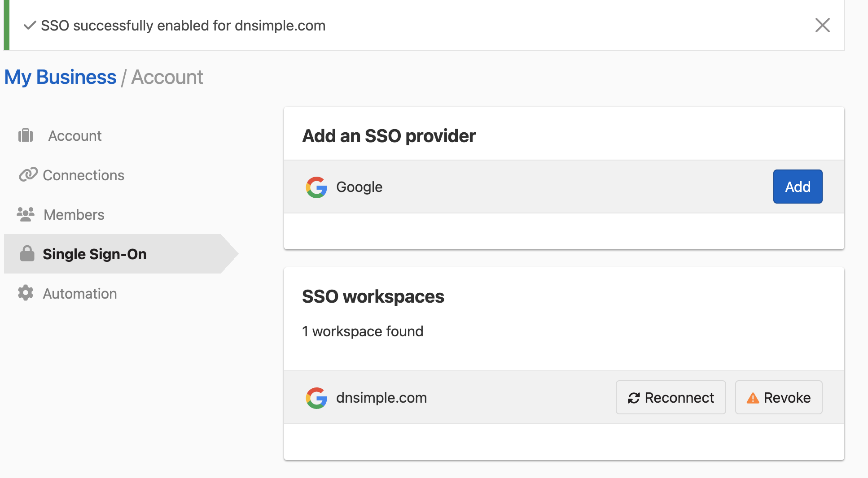Screen dimensions: 868x478
Task: Click the Account briefcase icon in sidebar
Action: [x=26, y=135]
